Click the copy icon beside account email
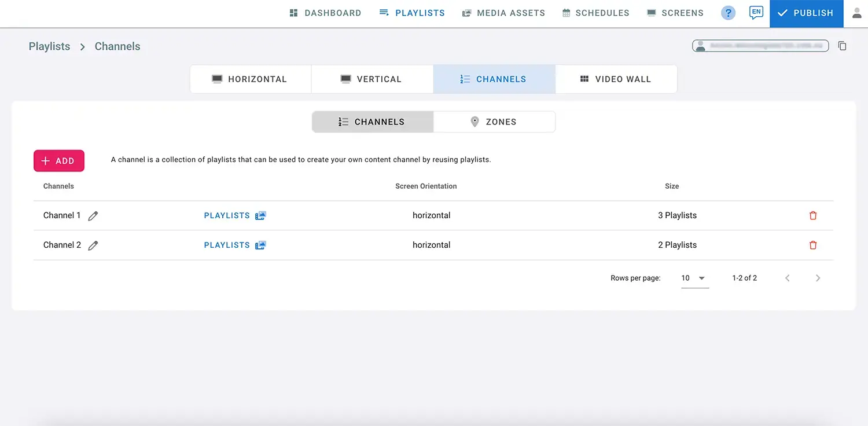The image size is (868, 426). (843, 46)
